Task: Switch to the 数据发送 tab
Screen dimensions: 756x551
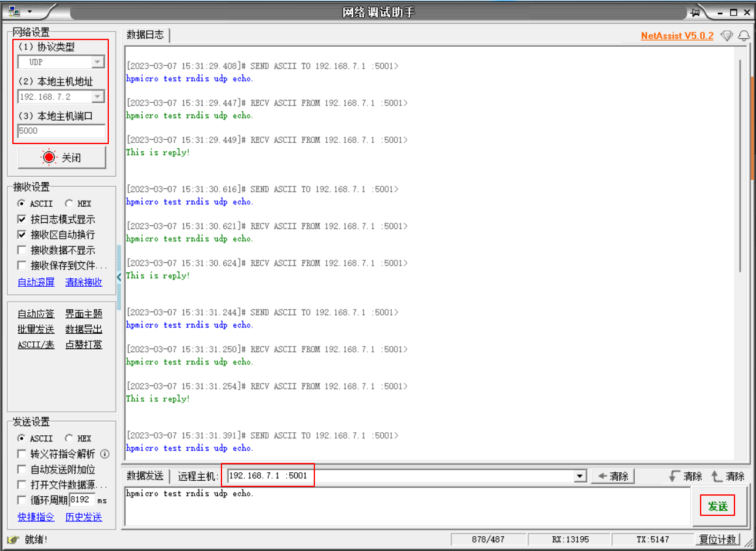Action: (x=145, y=476)
